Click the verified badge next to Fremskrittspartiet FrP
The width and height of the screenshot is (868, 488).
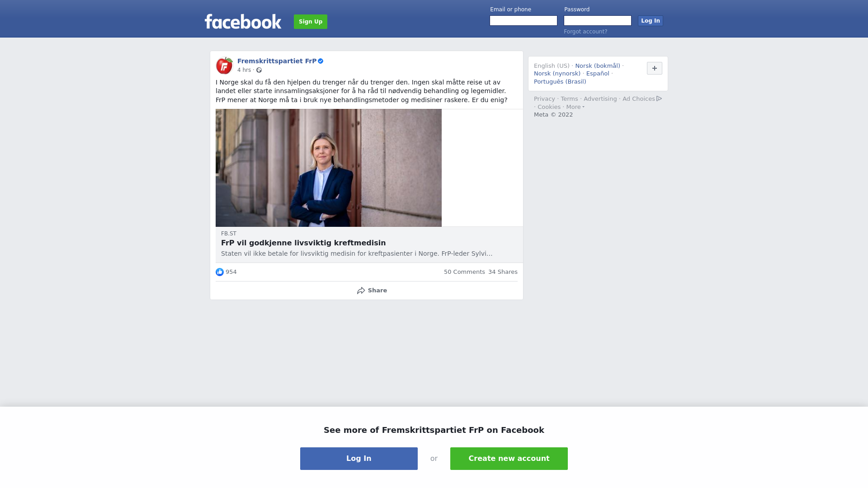(x=321, y=61)
